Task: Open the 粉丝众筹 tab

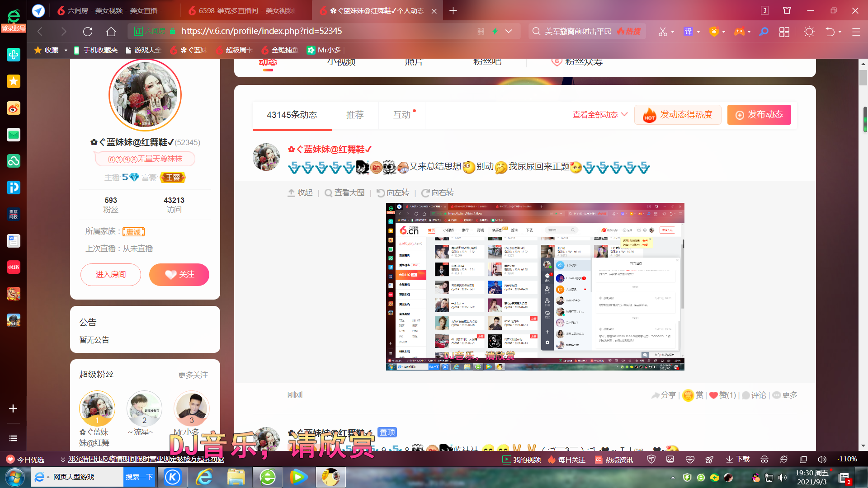Action: coord(577,62)
